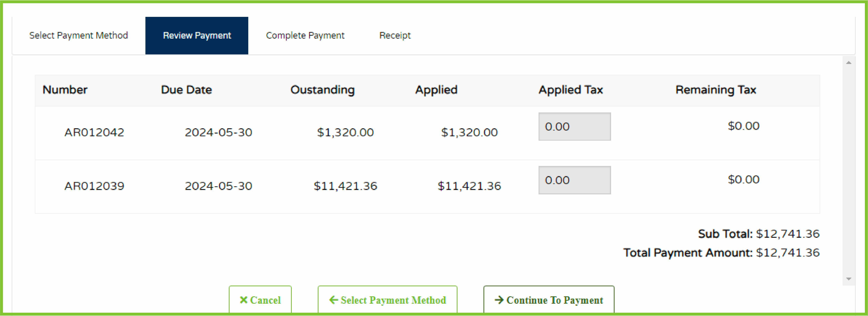Screen dimensions: 868x316
Task: Click the left arrow icon for Select Payment Method
Action: click(x=333, y=300)
